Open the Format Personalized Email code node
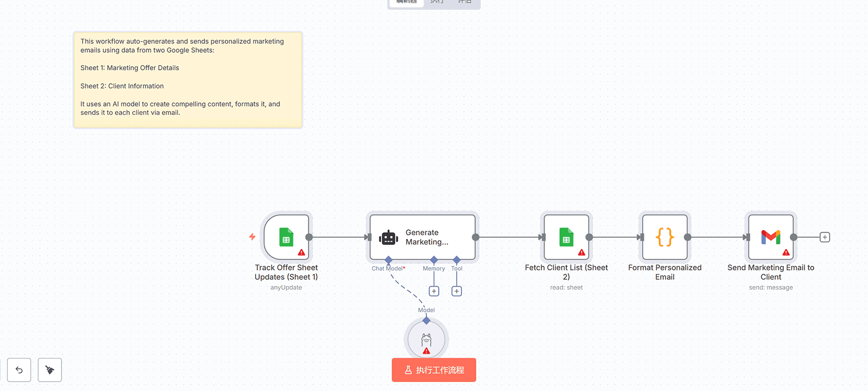The width and height of the screenshot is (868, 391). [x=664, y=237]
